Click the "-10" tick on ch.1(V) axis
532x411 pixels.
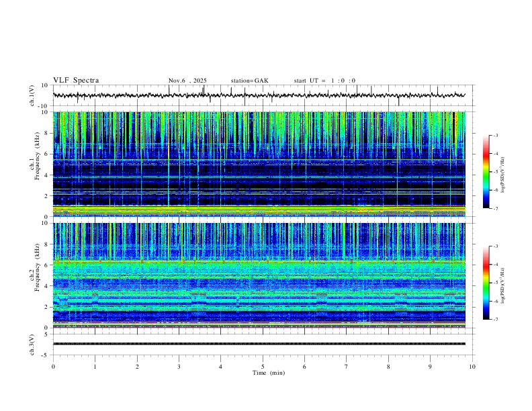click(x=44, y=106)
